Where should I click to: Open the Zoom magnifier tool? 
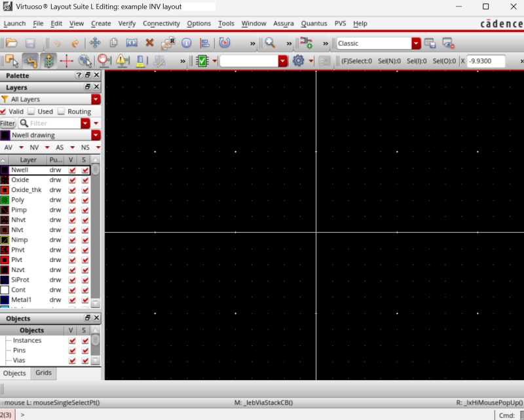pos(269,44)
